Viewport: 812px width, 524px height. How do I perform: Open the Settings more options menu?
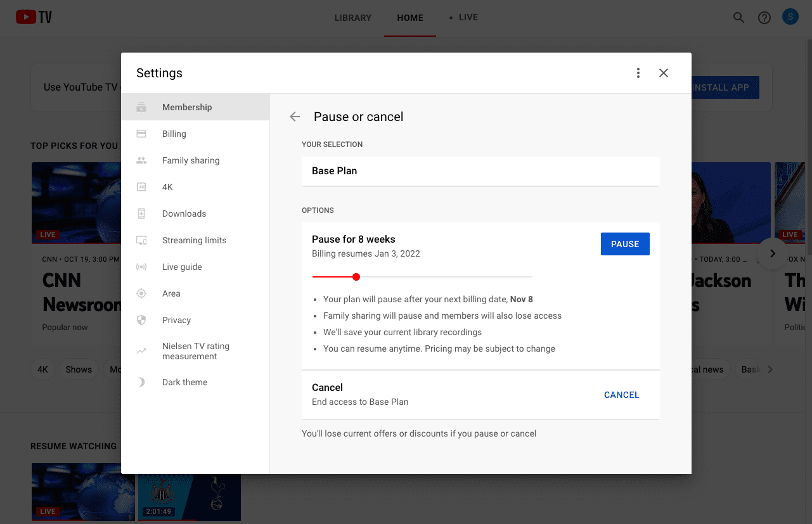point(638,73)
